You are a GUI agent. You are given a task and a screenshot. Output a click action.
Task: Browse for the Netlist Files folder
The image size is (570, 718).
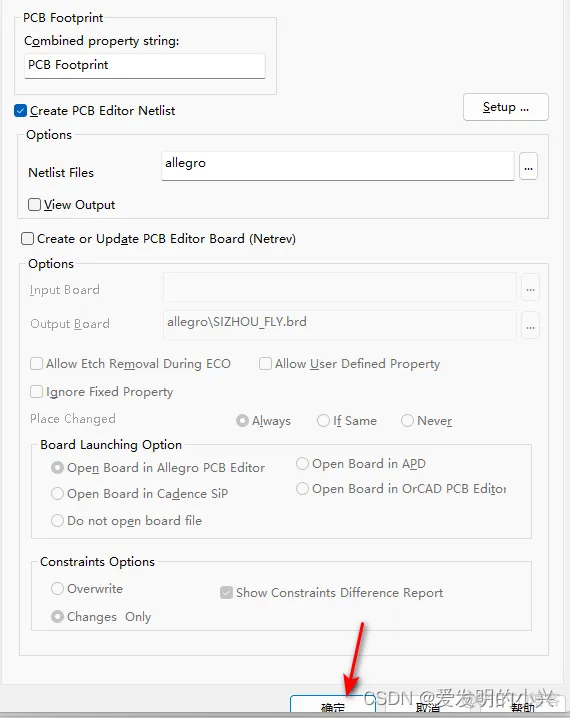pyautogui.click(x=528, y=166)
